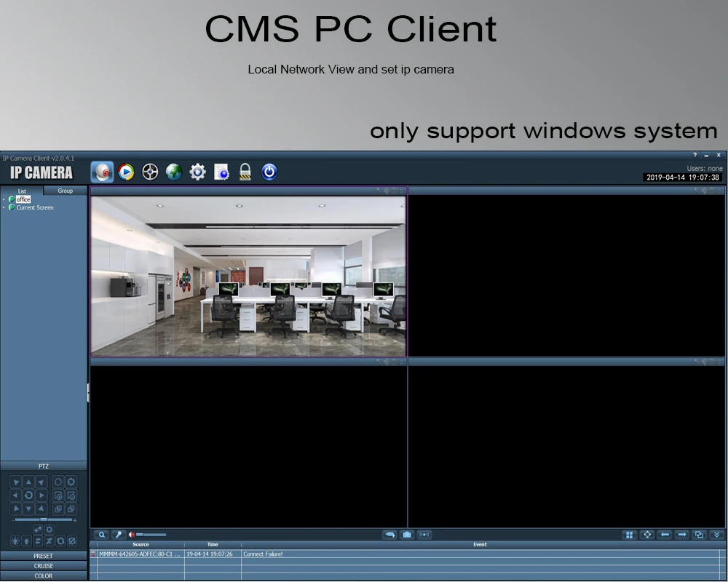The height and width of the screenshot is (582, 728).
Task: Switch to the List tab
Action: (22, 191)
